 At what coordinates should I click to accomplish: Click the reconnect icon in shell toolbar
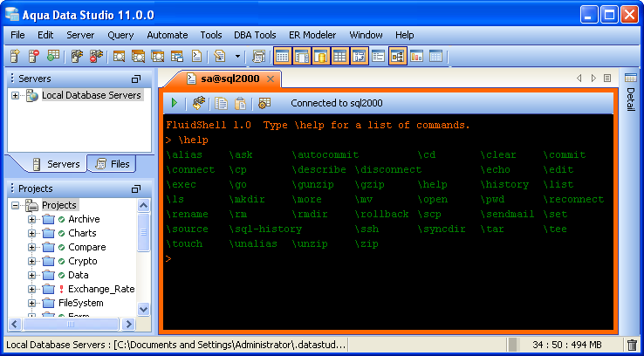coord(199,103)
